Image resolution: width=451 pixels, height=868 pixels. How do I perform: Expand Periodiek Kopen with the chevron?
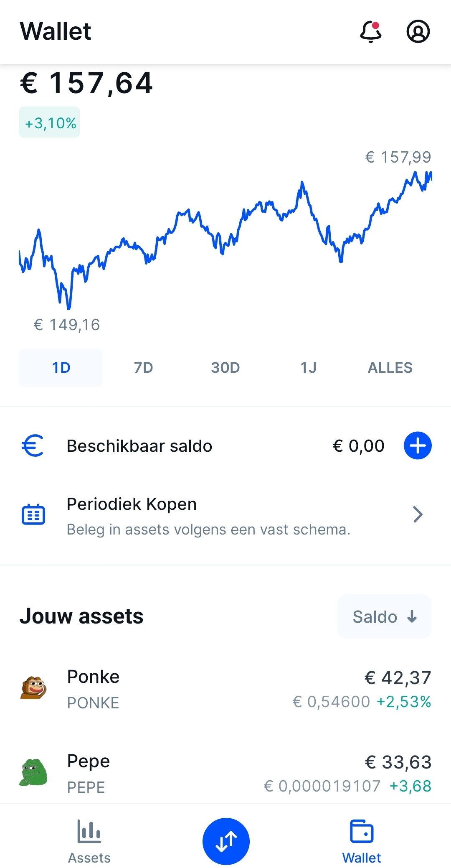click(x=418, y=514)
